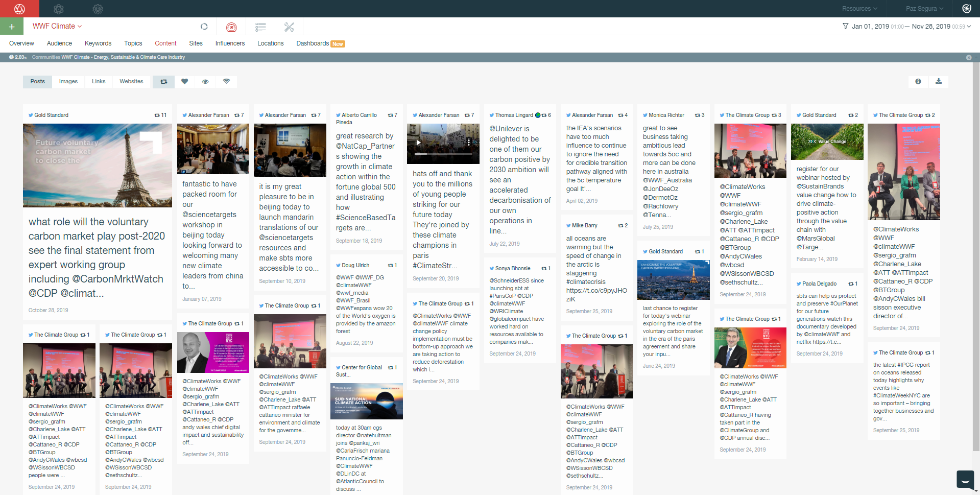Click the circular refresh icon
Viewport: 980px width, 495px height.
(204, 27)
